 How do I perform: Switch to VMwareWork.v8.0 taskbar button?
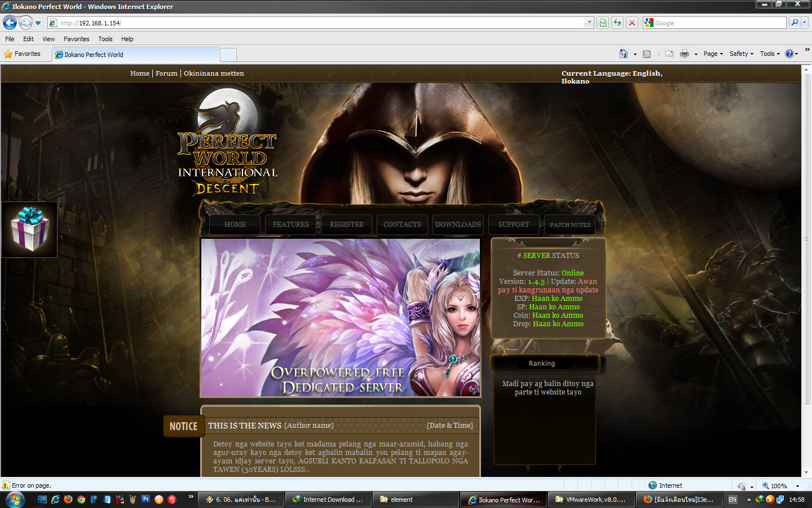[590, 500]
